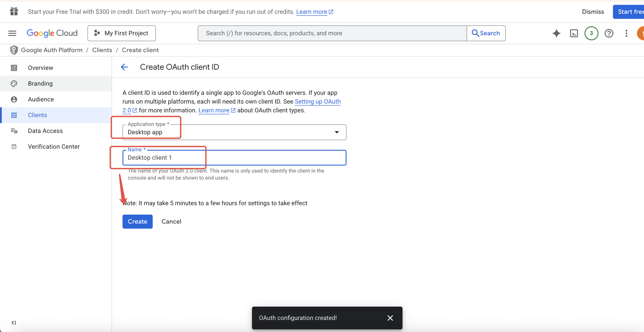The image size is (644, 332).
Task: Click the Cancel button
Action: tap(171, 221)
